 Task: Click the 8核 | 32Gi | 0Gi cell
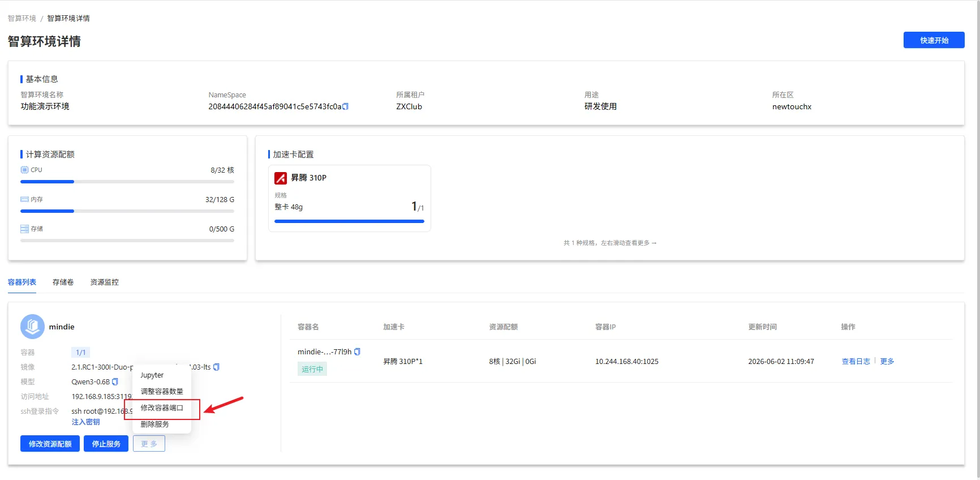[x=513, y=361]
